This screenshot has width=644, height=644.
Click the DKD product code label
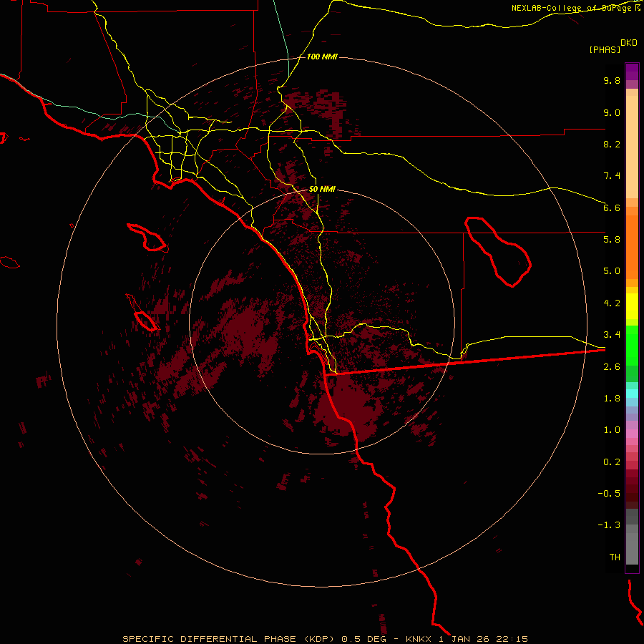pyautogui.click(x=629, y=43)
